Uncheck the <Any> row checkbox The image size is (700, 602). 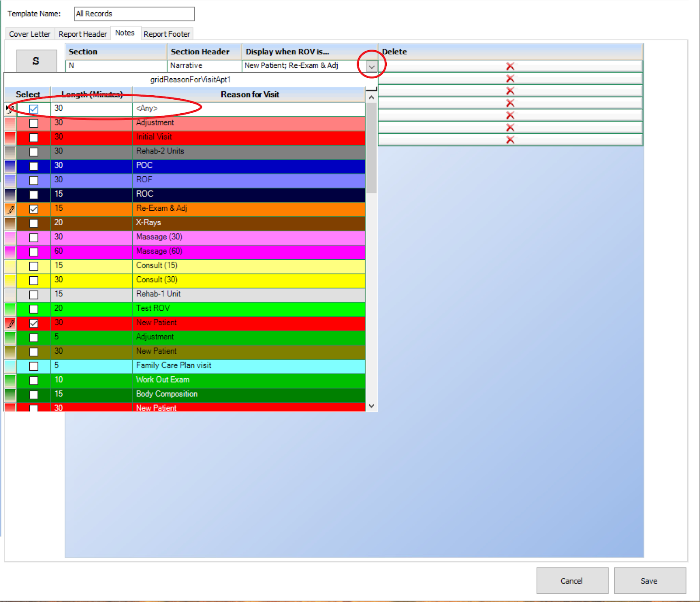pos(34,109)
